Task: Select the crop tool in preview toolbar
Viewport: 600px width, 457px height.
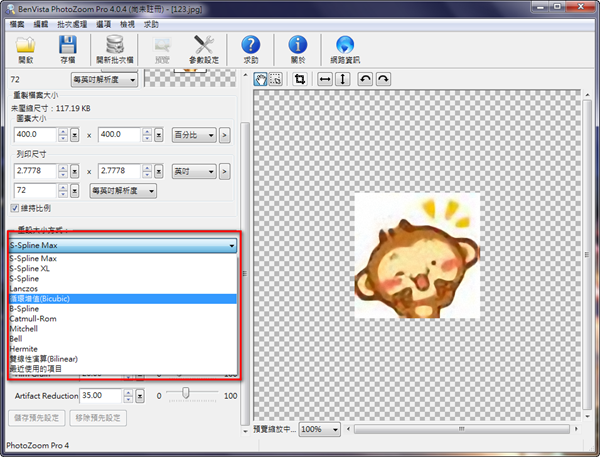Action: [299, 79]
